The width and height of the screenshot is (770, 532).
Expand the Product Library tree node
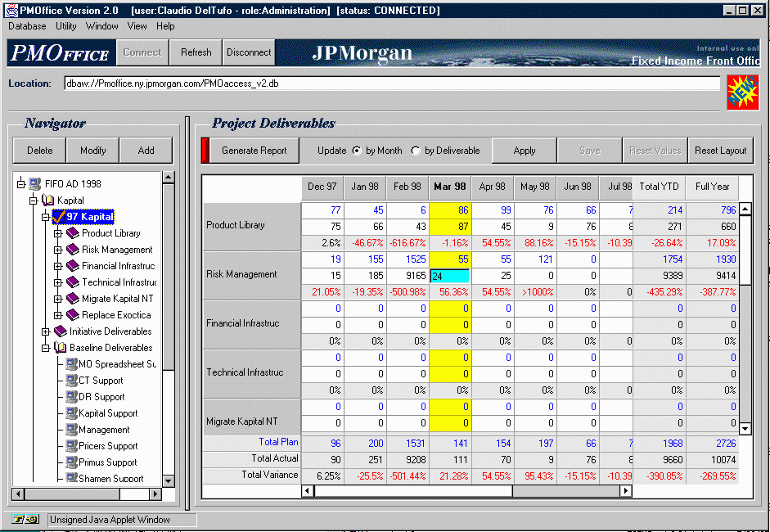pyautogui.click(x=58, y=233)
